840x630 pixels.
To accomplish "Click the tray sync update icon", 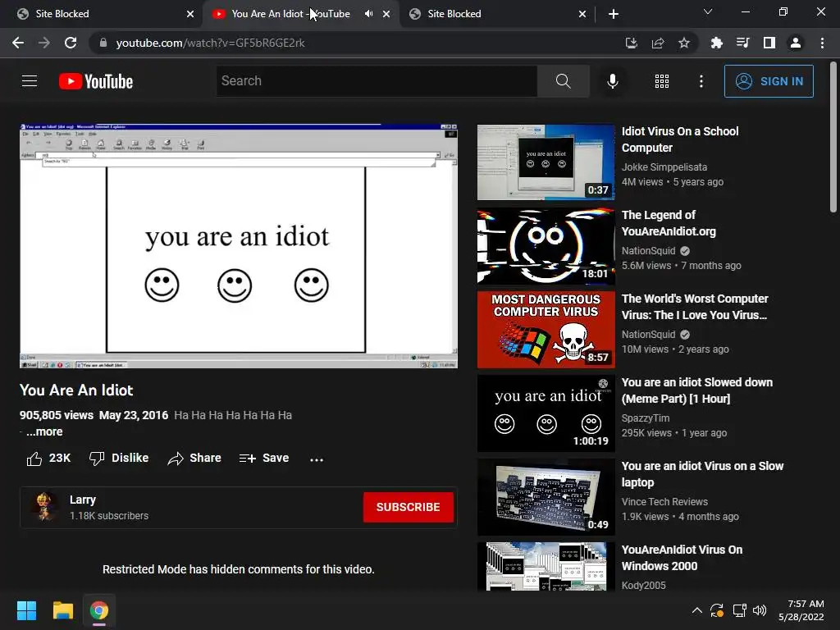I will coord(717,610).
